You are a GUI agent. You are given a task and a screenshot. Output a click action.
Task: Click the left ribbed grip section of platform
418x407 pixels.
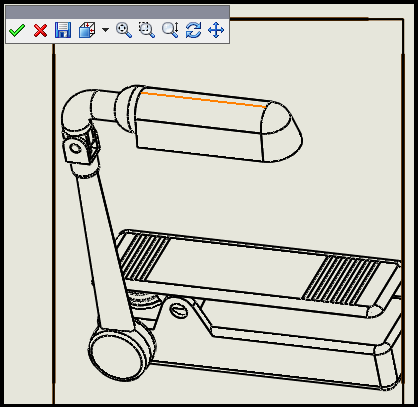pyautogui.click(x=144, y=257)
